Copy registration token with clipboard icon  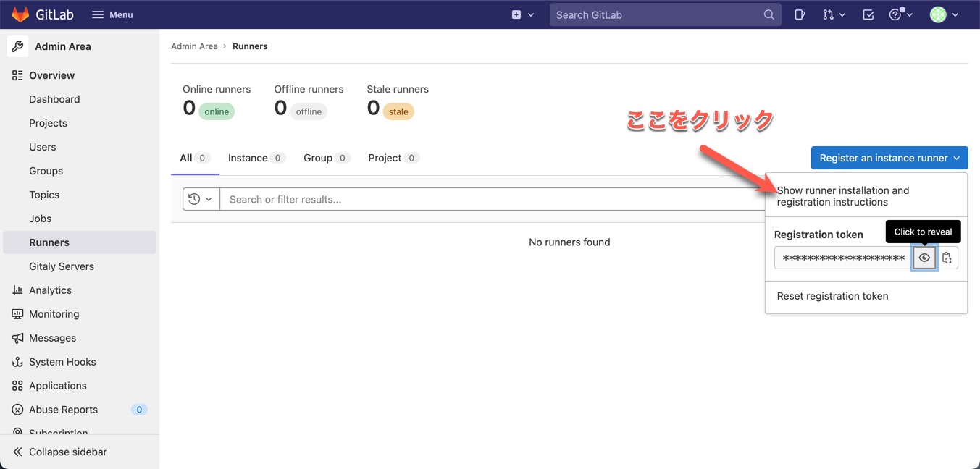click(947, 258)
